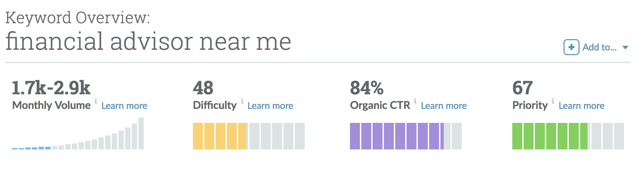Click the Difficulty info icon
This screenshot has width=644, height=174.
[x=242, y=101]
